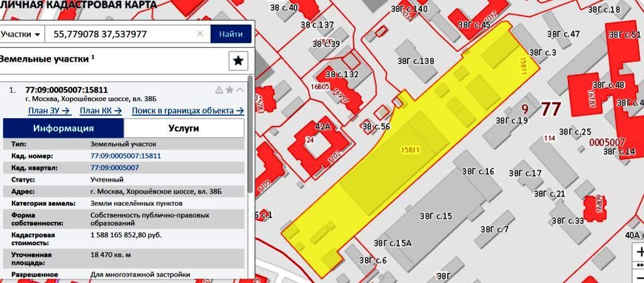The height and width of the screenshot is (283, 644).
Task: Follow the Поиск в границах объекта link
Action: pyautogui.click(x=187, y=111)
